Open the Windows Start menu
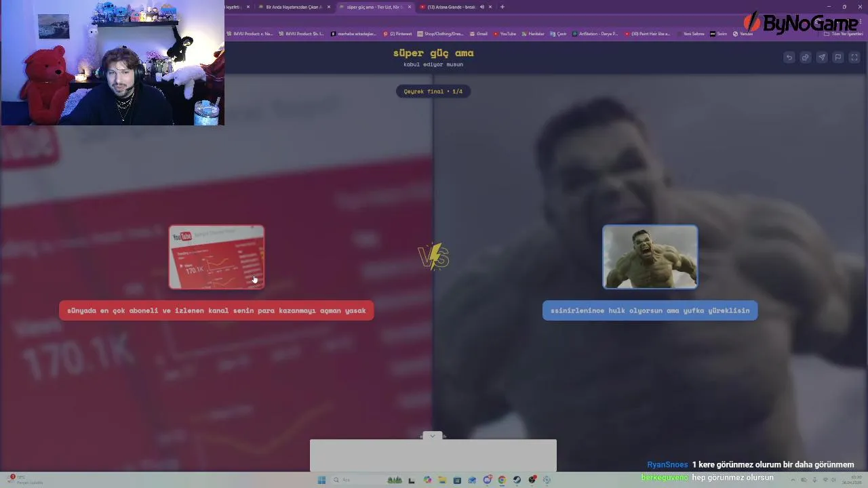The width and height of the screenshot is (868, 488). pyautogui.click(x=321, y=480)
